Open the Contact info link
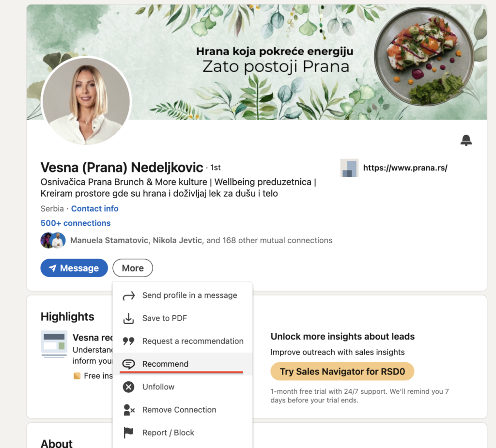Image resolution: width=496 pixels, height=448 pixels. point(95,209)
